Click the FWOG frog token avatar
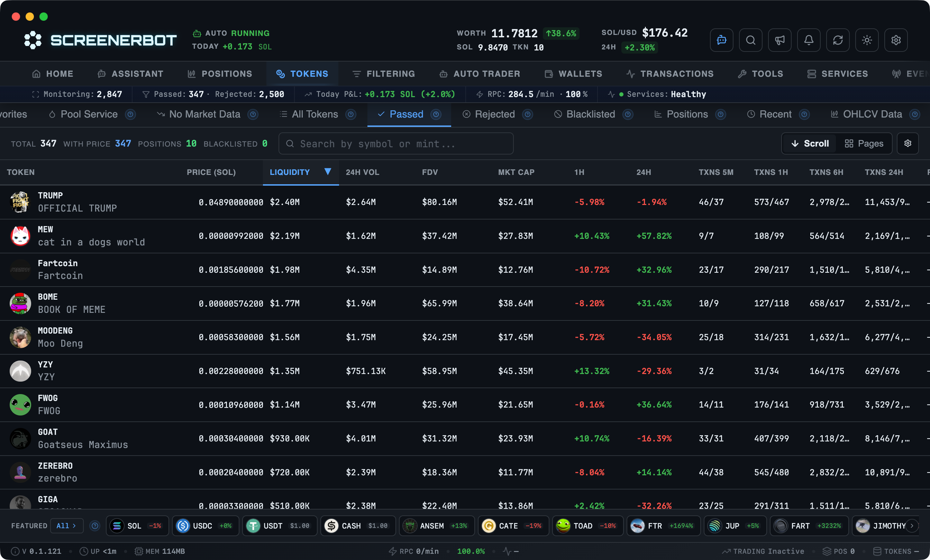This screenshot has width=930, height=560. pyautogui.click(x=20, y=405)
